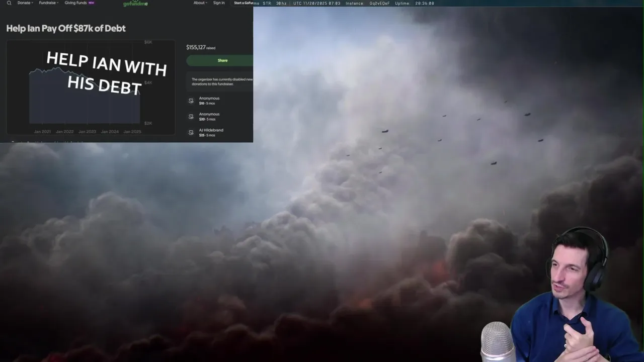Click the fundraiser title heading
Viewport: 644px width, 362px height.
66,29
